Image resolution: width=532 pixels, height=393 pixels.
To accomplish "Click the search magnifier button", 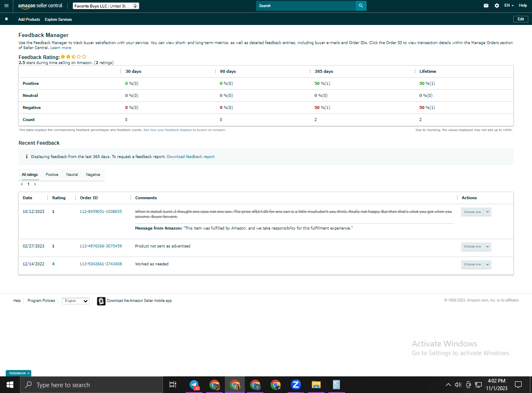I will tap(361, 6).
